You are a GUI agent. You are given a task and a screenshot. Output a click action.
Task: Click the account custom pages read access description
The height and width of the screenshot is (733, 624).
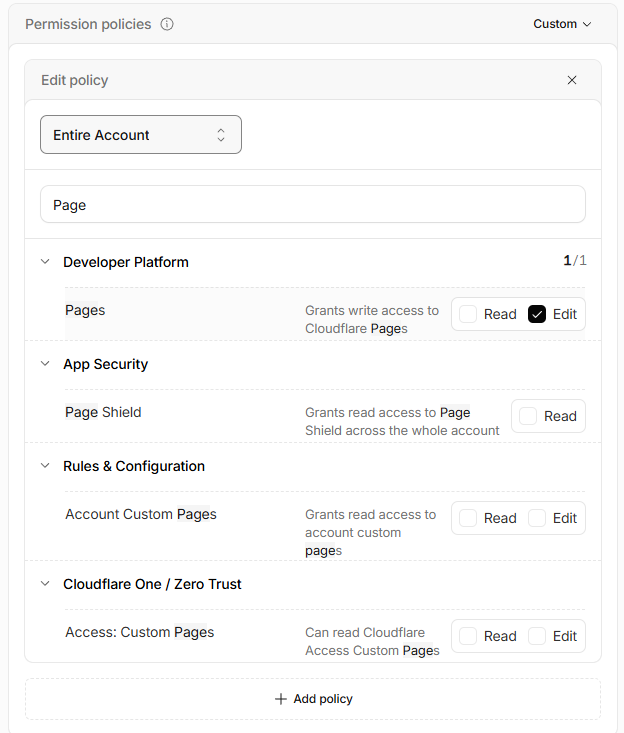pyautogui.click(x=371, y=533)
